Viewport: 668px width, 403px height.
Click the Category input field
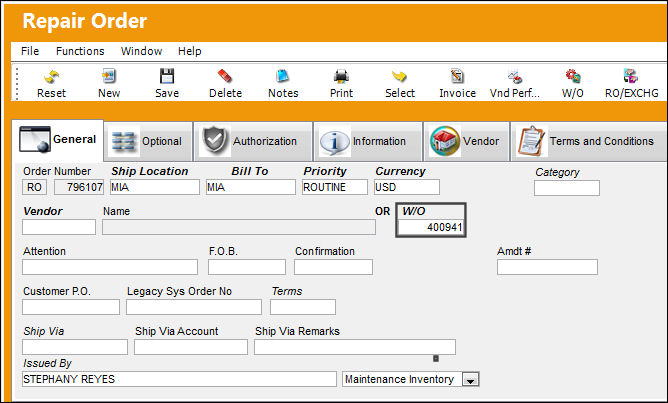pyautogui.click(x=567, y=188)
